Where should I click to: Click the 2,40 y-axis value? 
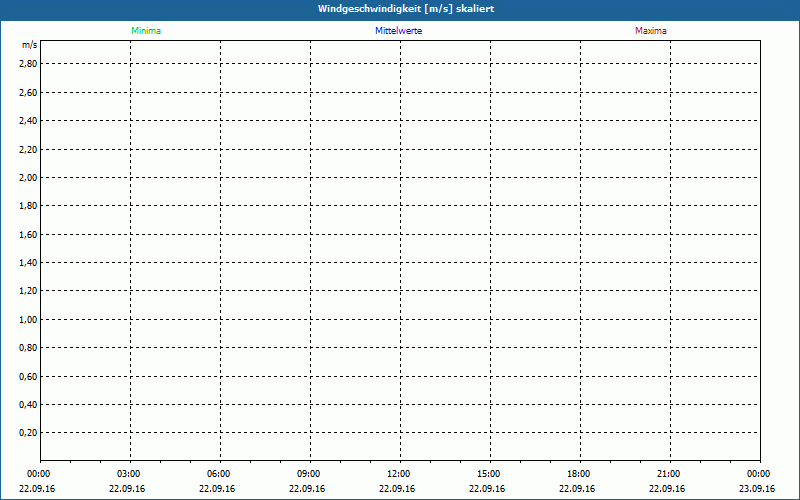(x=30, y=120)
